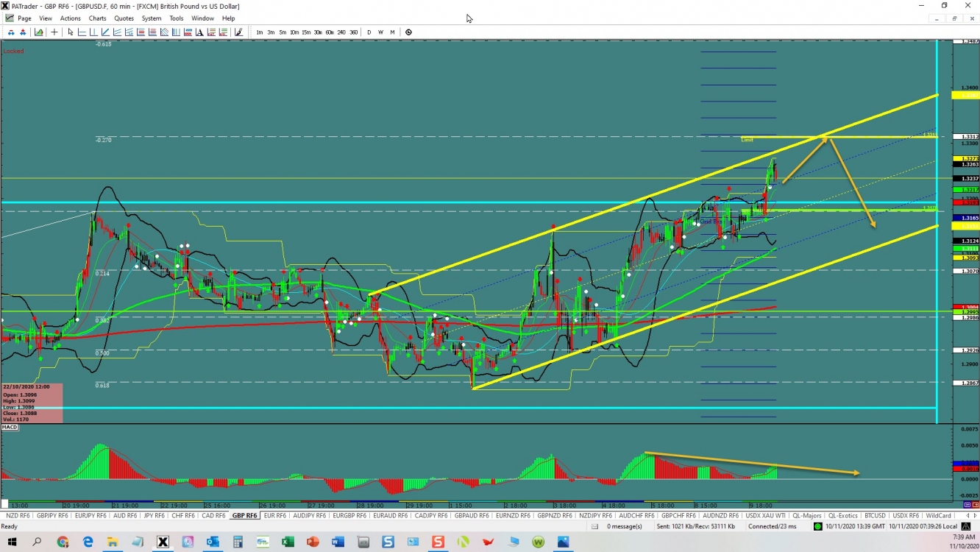The image size is (980, 552).
Task: Select the horizontal line drawing tool
Action: (82, 32)
